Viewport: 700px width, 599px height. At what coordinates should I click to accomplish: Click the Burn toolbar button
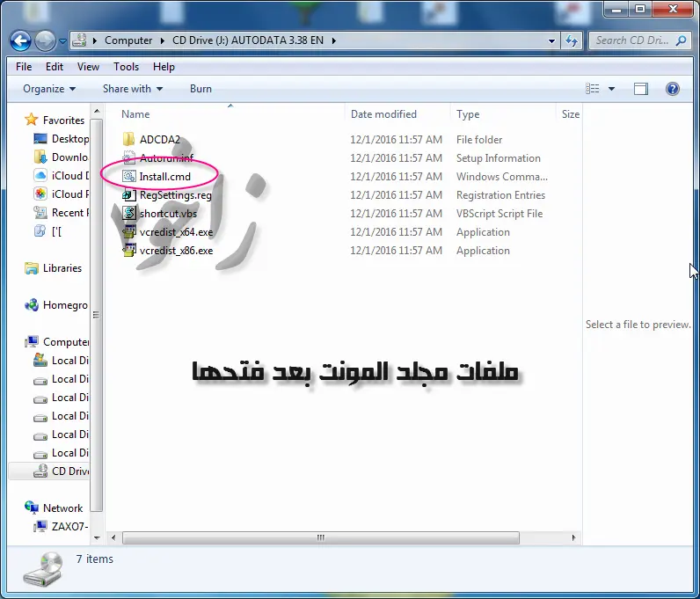(201, 89)
